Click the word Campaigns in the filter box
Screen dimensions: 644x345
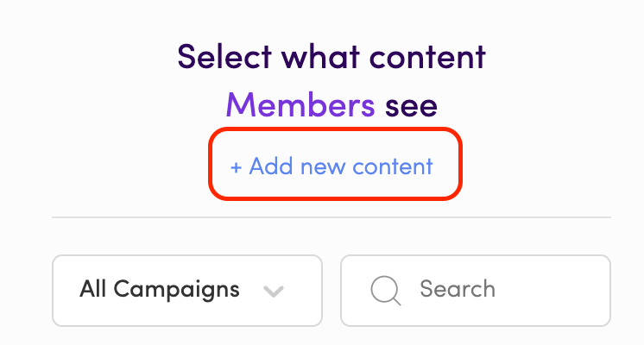[177, 291]
